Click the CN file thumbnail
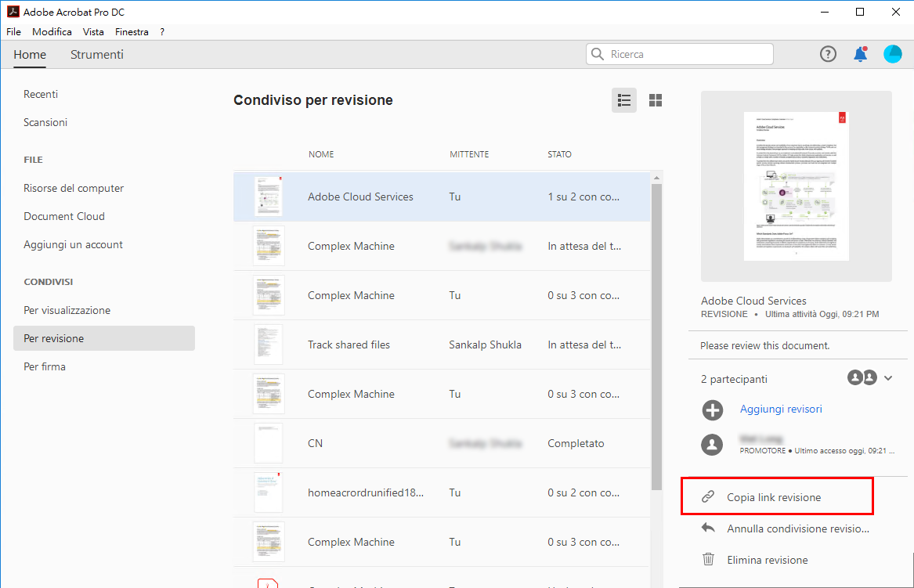The width and height of the screenshot is (914, 588). pyautogui.click(x=268, y=443)
